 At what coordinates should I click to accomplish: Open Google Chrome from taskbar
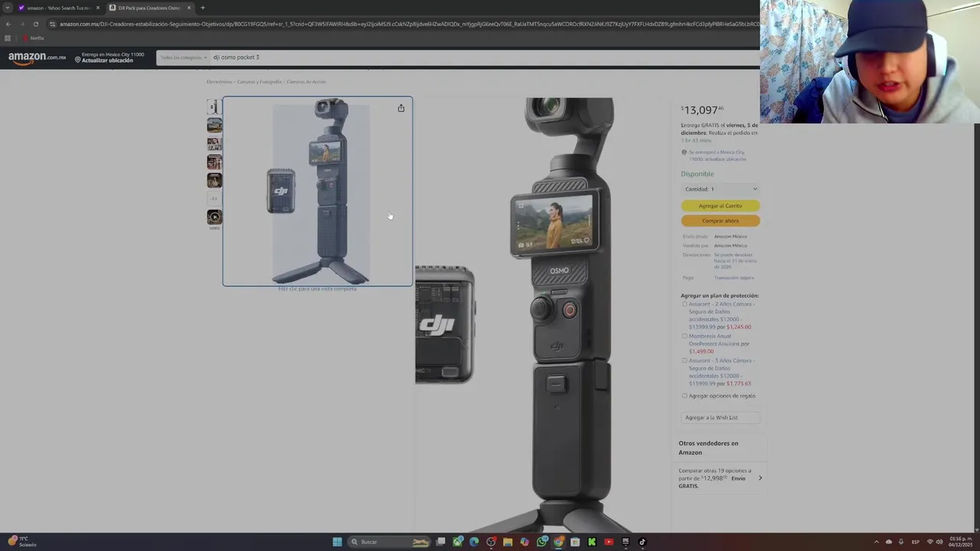coord(558,542)
